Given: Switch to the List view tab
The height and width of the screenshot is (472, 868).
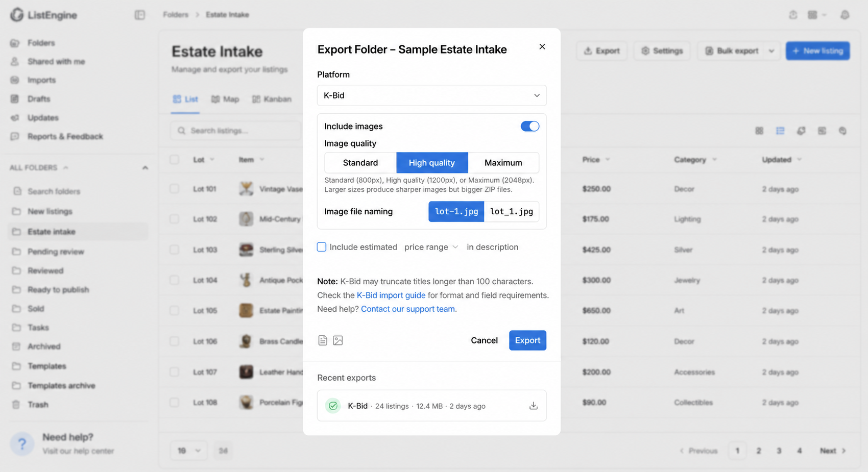Looking at the screenshot, I should 185,99.
